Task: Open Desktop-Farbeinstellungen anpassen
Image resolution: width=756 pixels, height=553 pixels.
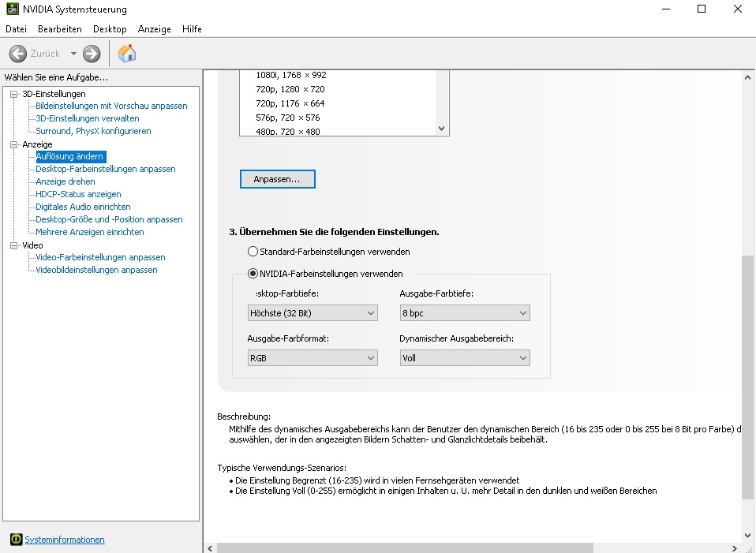Action: 106,169
